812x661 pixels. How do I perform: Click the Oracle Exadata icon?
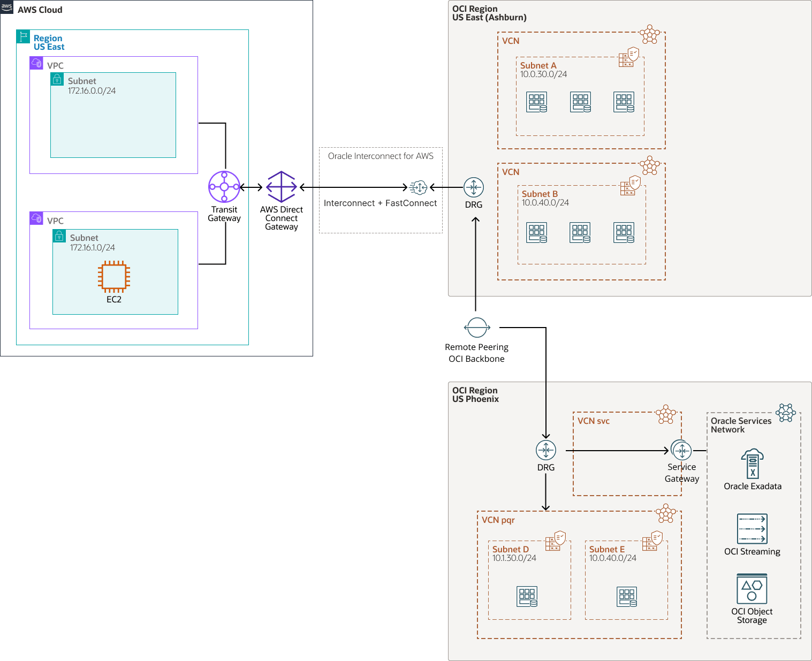pos(753,464)
